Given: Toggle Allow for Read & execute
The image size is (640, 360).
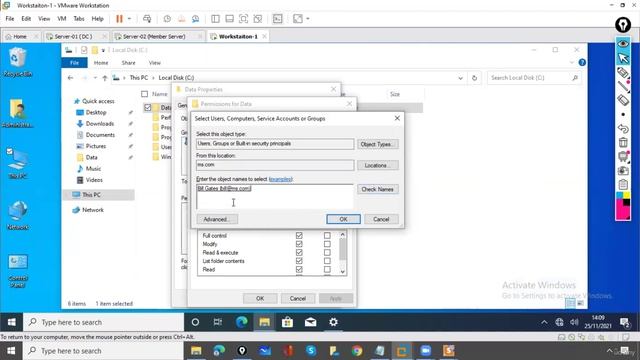Looking at the screenshot, I should pos(299,253).
